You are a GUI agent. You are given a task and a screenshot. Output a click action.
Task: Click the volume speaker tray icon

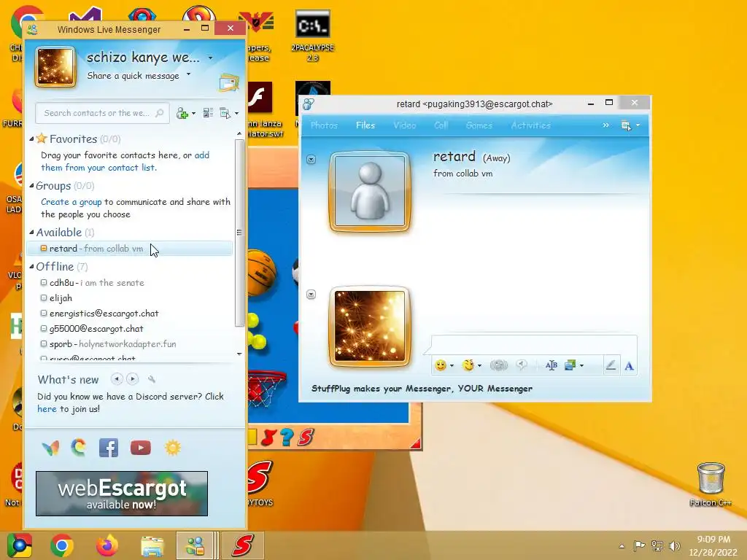coord(675,545)
